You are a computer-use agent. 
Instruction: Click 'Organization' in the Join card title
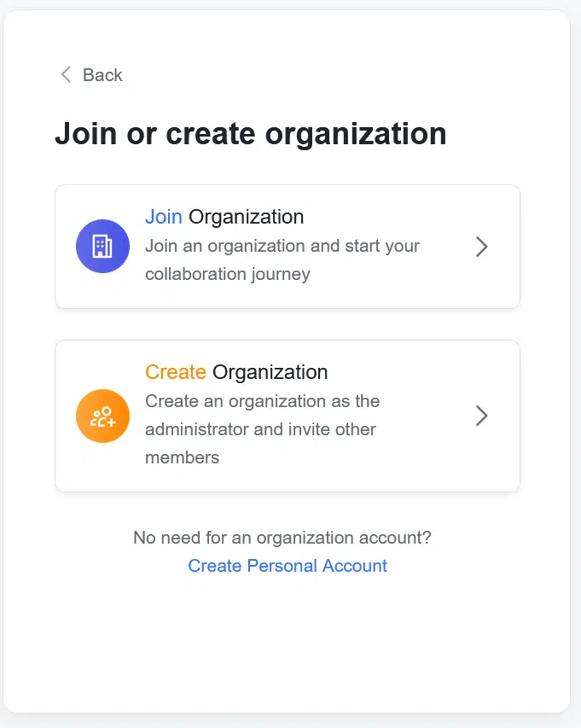click(247, 217)
